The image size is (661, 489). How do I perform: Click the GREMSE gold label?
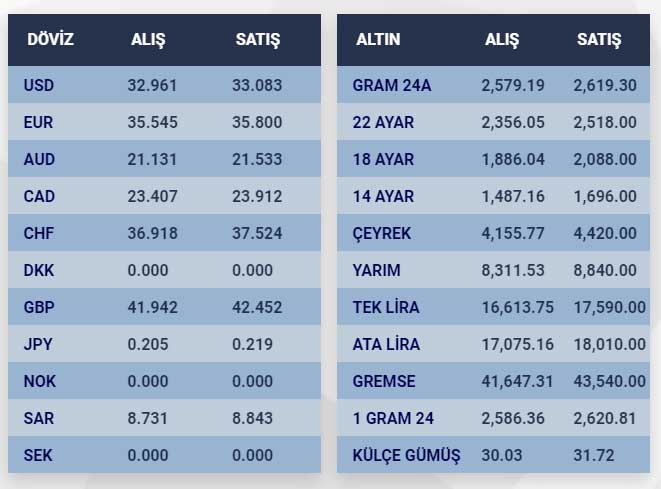[384, 381]
